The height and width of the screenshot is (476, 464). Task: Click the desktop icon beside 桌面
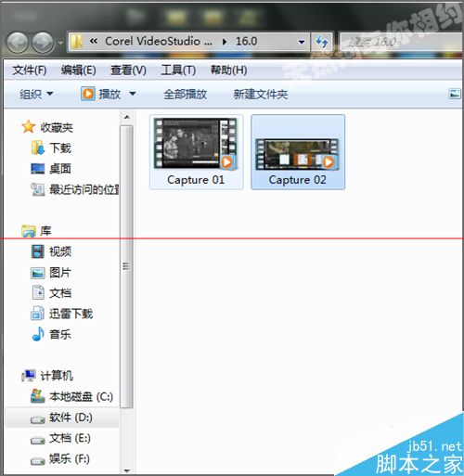click(38, 169)
